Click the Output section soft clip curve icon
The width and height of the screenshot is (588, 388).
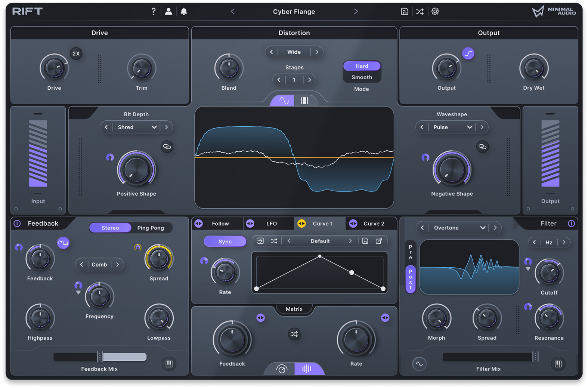click(468, 53)
